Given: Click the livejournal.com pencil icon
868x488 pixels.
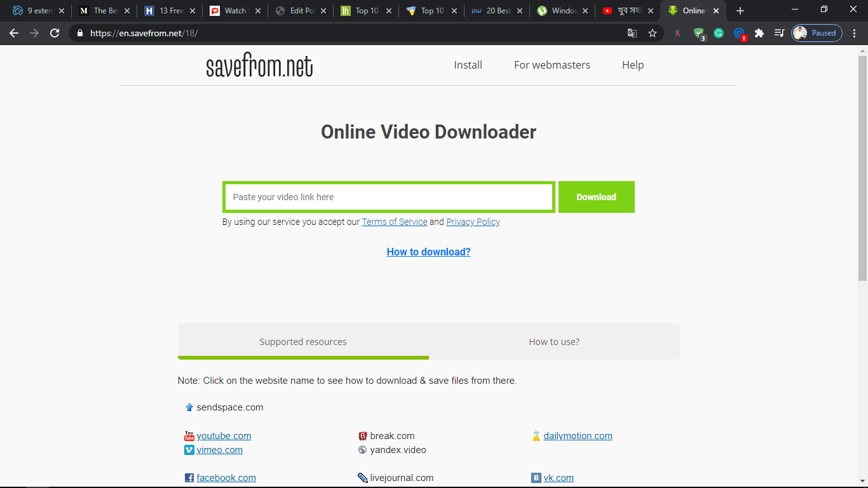Looking at the screenshot, I should [363, 478].
